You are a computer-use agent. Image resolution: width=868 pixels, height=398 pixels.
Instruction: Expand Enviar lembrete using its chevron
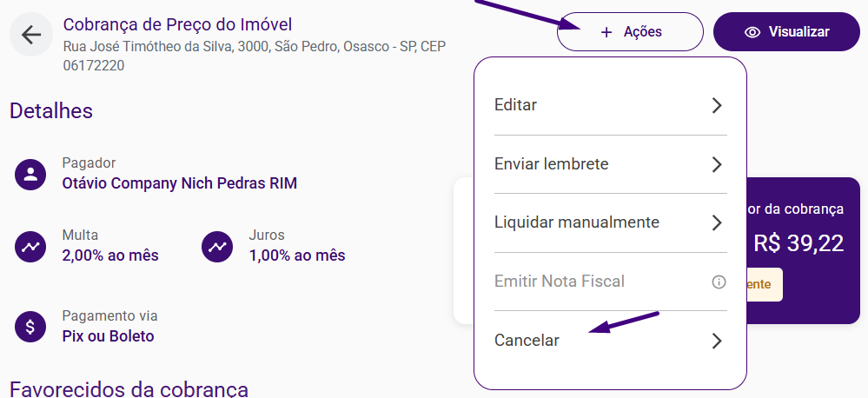pyautogui.click(x=717, y=164)
